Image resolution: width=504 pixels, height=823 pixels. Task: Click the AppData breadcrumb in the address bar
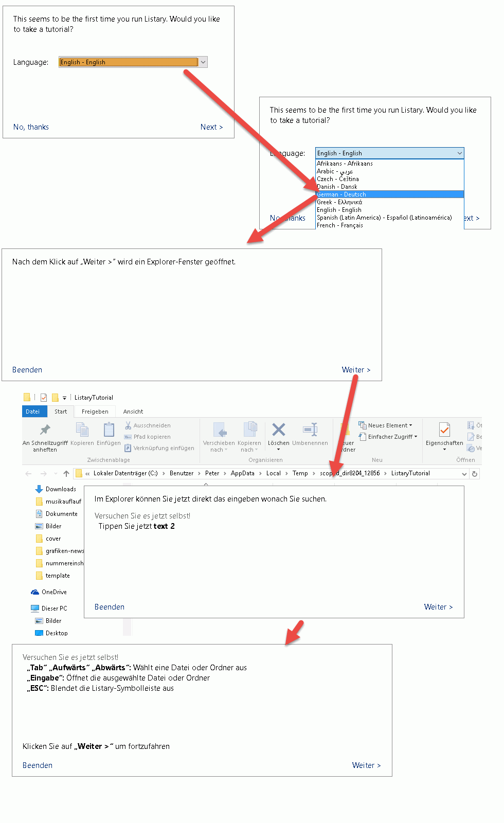point(243,473)
